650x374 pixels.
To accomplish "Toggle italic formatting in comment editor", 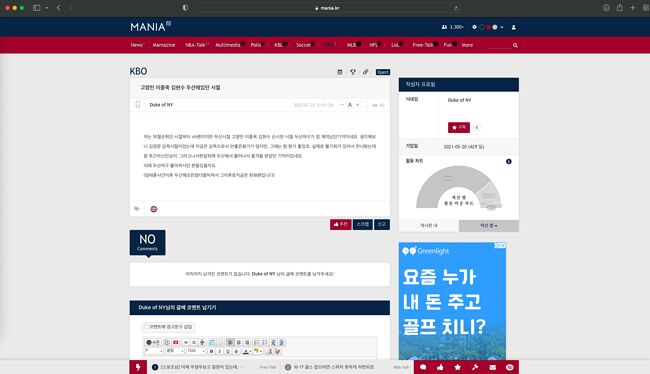I will pyautogui.click(x=220, y=351).
